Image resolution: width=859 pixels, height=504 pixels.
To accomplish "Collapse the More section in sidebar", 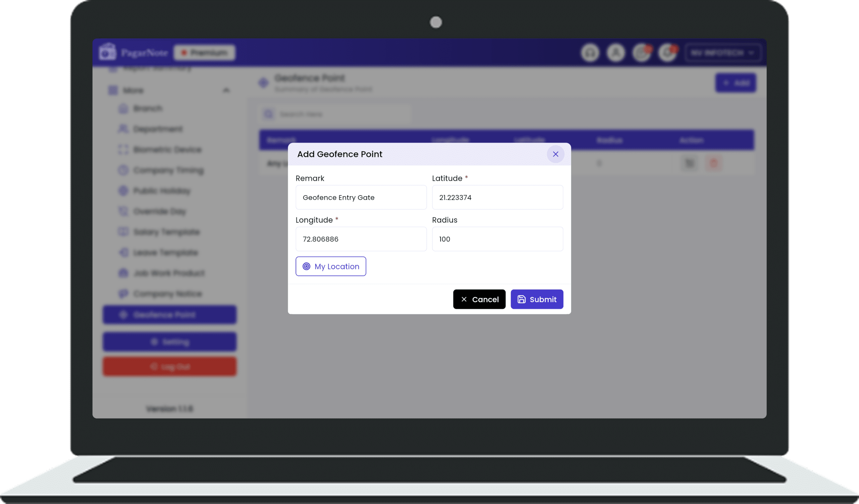I will click(226, 90).
